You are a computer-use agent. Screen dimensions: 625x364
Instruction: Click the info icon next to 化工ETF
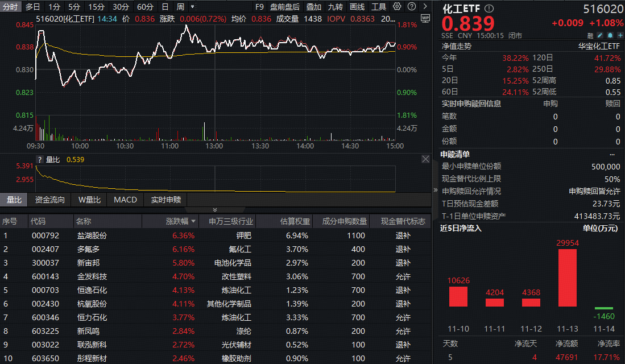click(x=490, y=9)
